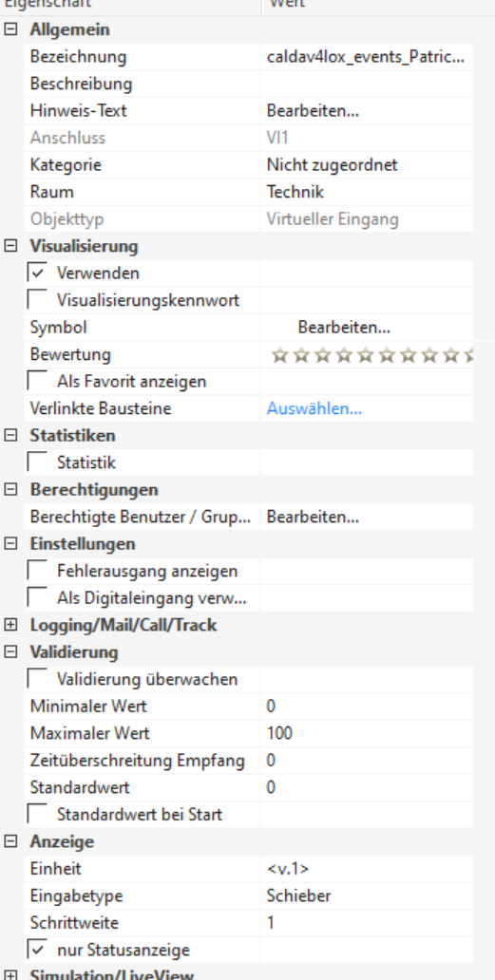Screen dimensions: 495x980
Task: Set Bewertung using the first star
Action: [x=280, y=355]
